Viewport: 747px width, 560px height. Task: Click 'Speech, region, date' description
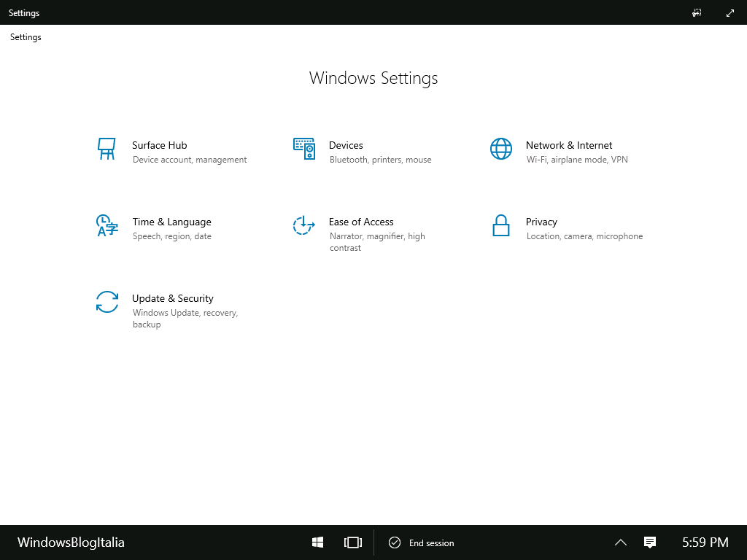[172, 237]
